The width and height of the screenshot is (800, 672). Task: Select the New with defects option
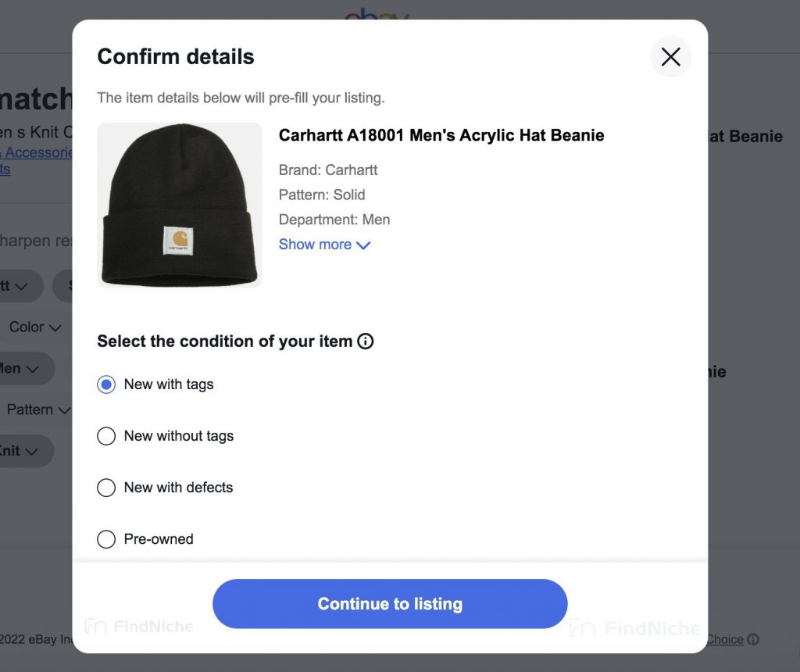point(106,488)
